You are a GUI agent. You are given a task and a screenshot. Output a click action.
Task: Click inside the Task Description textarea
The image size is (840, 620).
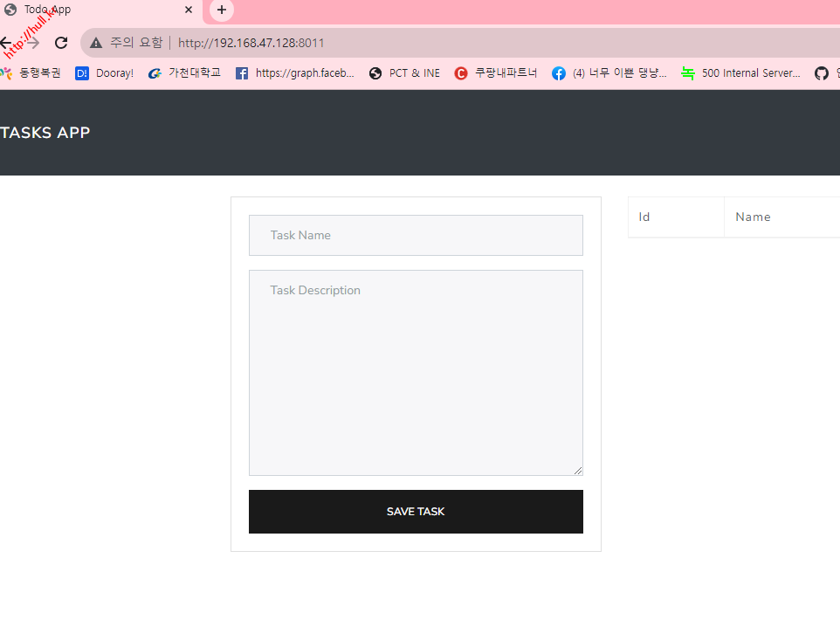point(416,373)
